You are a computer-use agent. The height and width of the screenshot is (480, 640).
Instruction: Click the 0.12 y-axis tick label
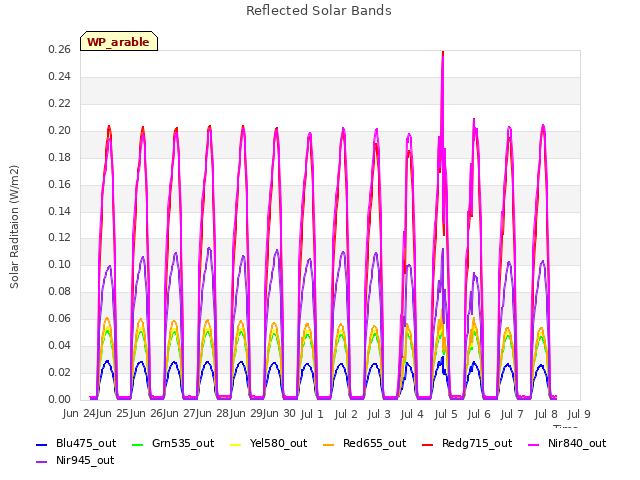coord(59,238)
